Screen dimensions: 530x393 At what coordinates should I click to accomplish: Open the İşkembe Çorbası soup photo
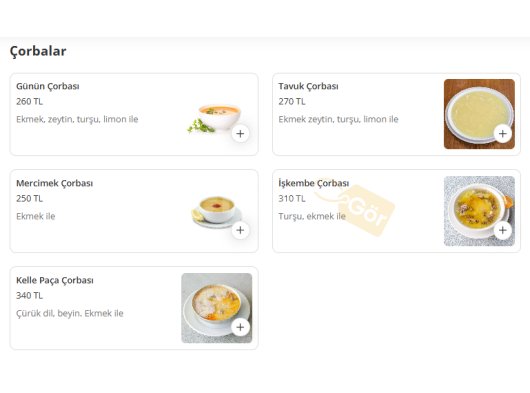pyautogui.click(x=479, y=211)
